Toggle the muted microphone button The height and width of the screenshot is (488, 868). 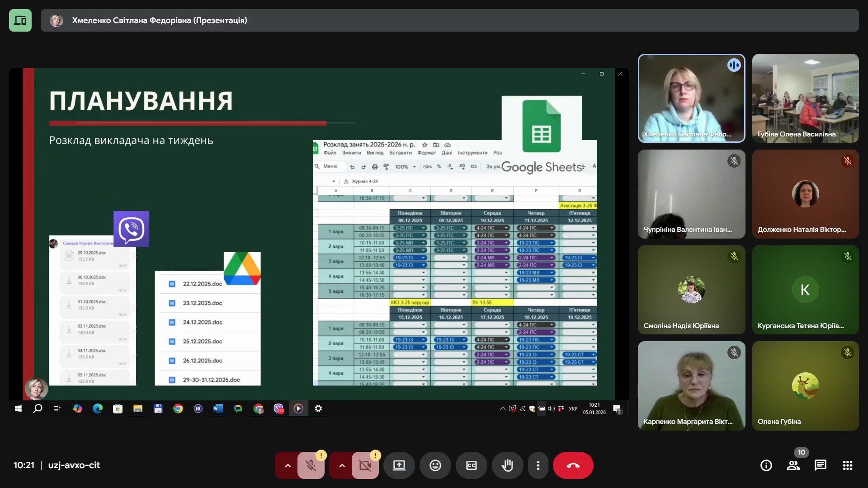[311, 465]
